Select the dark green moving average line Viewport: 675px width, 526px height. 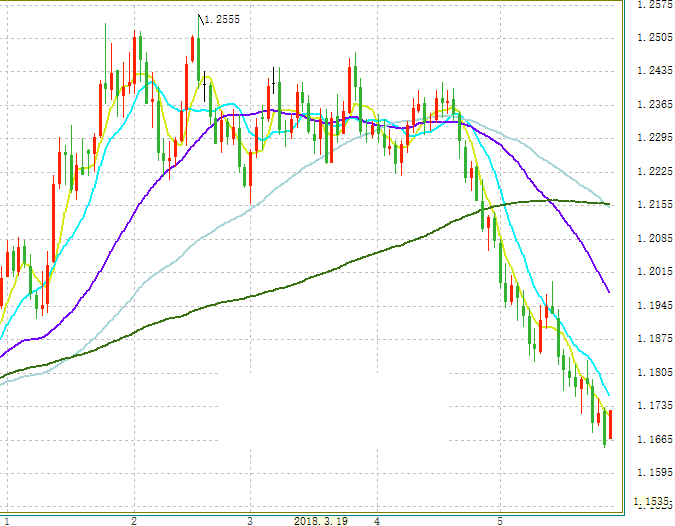pyautogui.click(x=300, y=285)
